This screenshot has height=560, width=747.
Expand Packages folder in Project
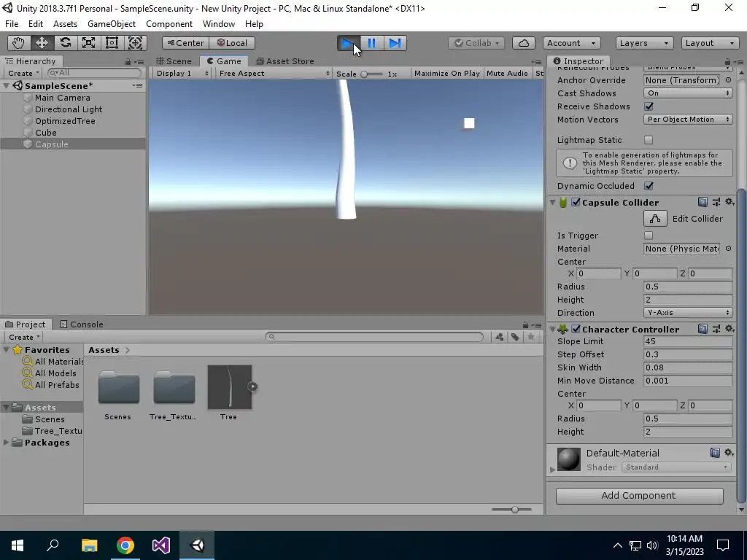[6, 443]
